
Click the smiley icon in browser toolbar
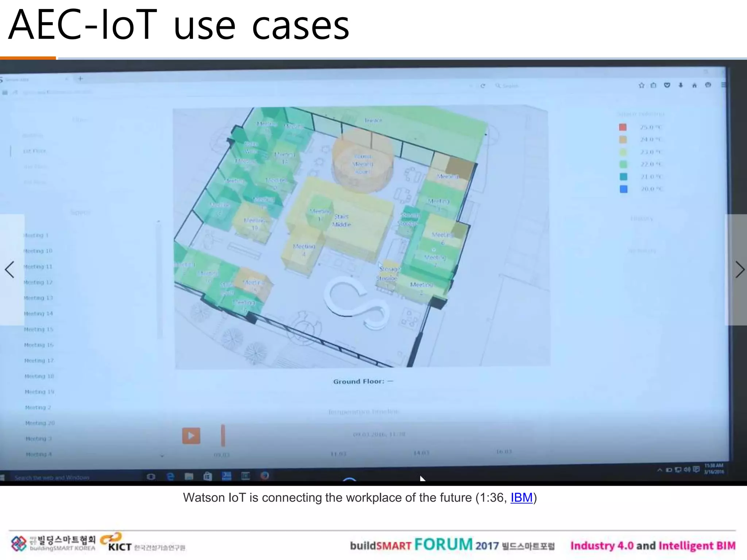coord(708,85)
